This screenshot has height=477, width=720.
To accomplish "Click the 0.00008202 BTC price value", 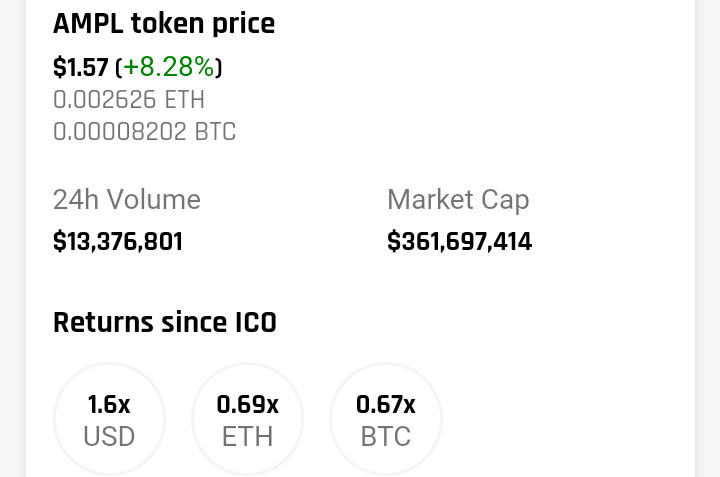I will coord(144,132).
